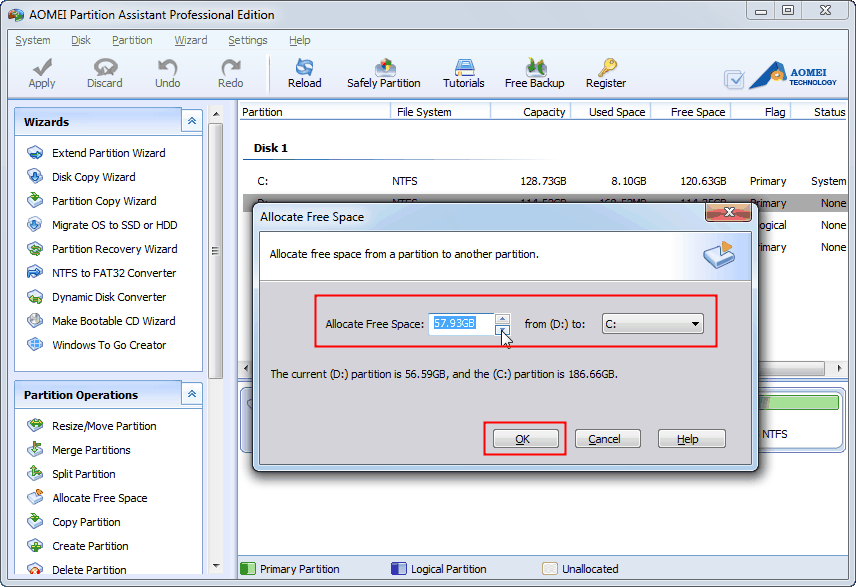Screen dimensions: 856x587
Task: Sort by the Capacity column header
Action: (531, 112)
